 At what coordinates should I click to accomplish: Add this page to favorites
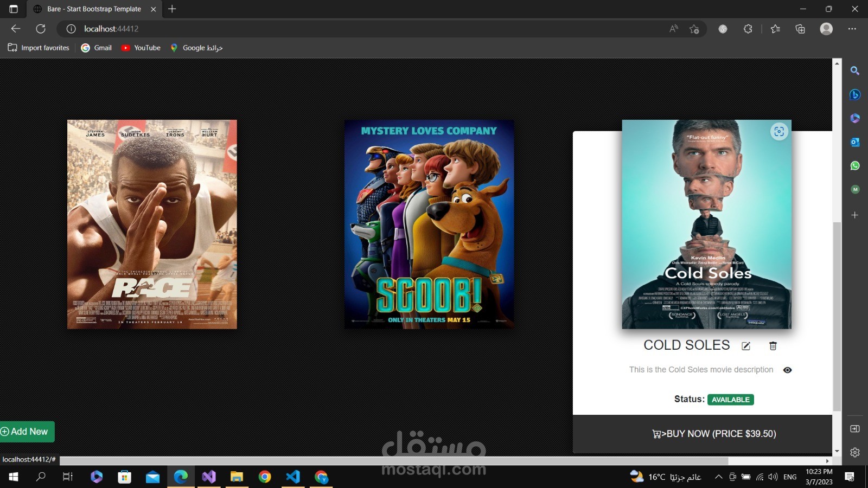[694, 29]
